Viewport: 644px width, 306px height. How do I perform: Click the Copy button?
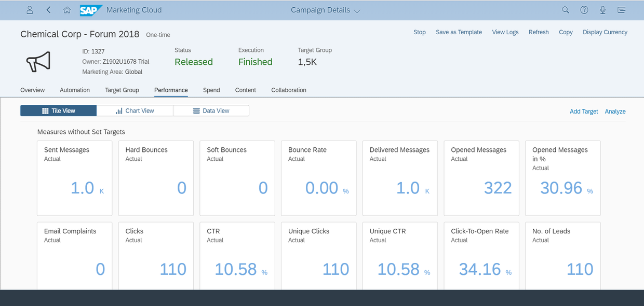point(566,32)
